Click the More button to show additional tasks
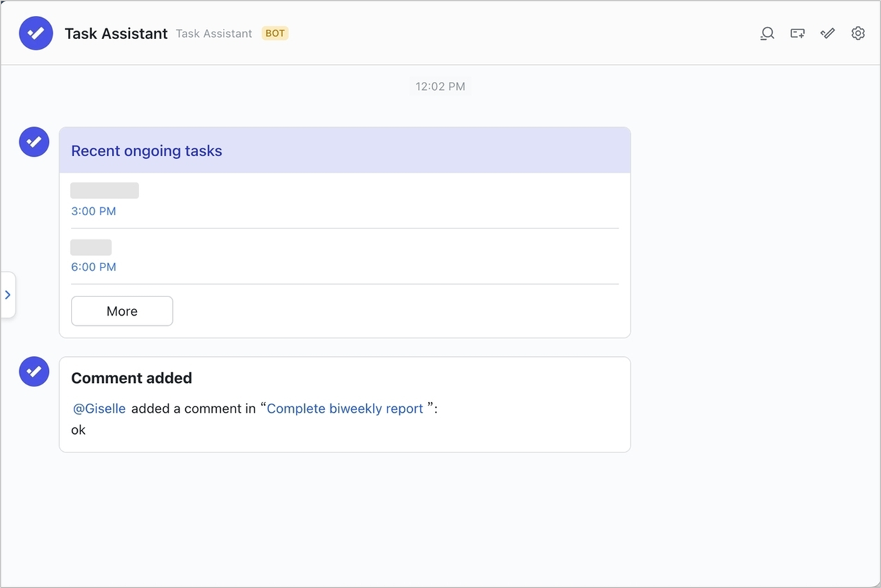This screenshot has height=588, width=881. (x=122, y=311)
